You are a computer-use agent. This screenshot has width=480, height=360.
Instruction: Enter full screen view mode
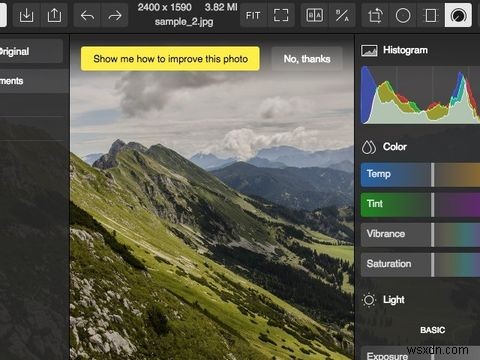[281, 15]
